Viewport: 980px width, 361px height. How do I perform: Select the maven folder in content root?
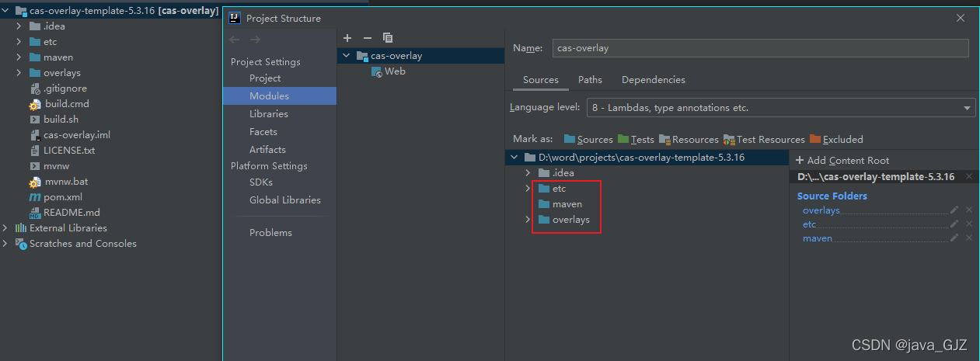tap(560, 204)
